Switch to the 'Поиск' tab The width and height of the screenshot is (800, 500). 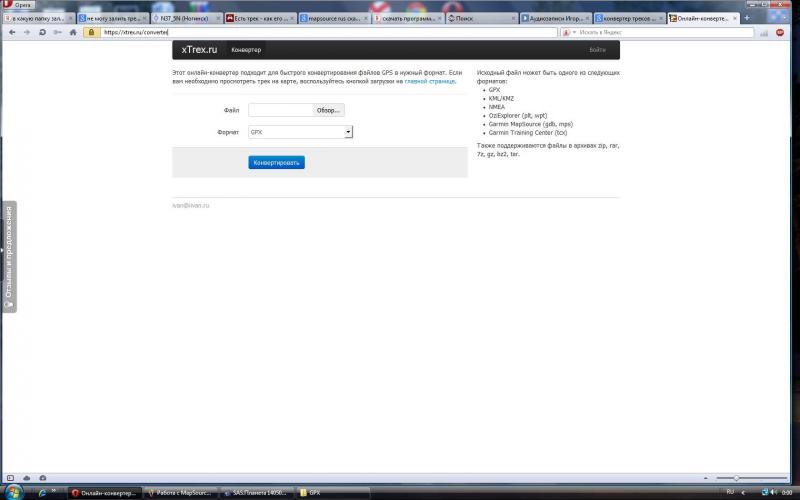click(481, 18)
